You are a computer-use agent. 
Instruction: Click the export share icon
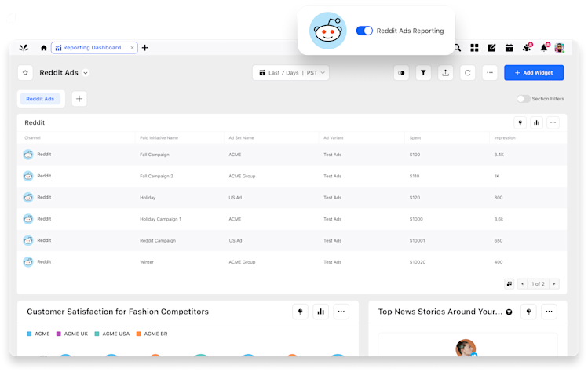445,73
